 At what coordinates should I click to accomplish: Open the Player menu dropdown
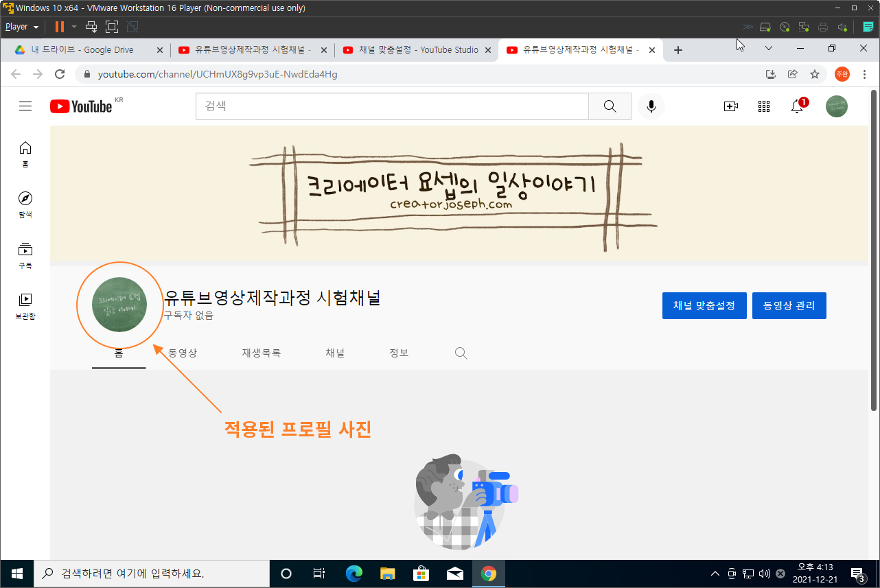[22, 27]
